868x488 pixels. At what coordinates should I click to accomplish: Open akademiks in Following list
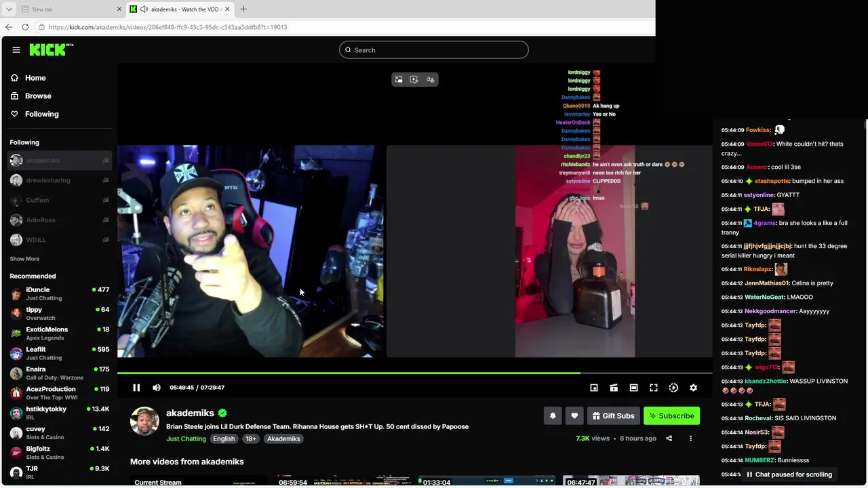(x=60, y=161)
